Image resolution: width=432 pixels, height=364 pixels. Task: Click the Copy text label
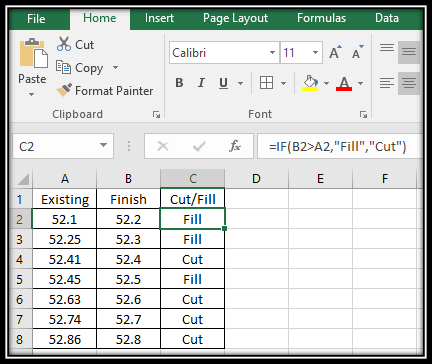89,68
